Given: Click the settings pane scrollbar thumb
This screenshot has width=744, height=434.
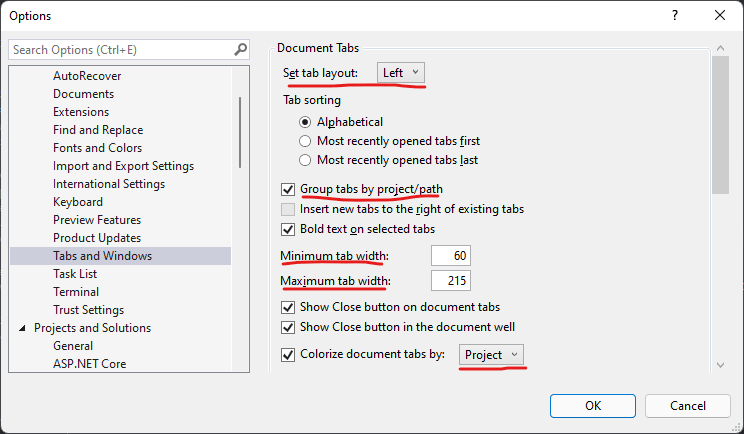Looking at the screenshot, I should (720, 125).
